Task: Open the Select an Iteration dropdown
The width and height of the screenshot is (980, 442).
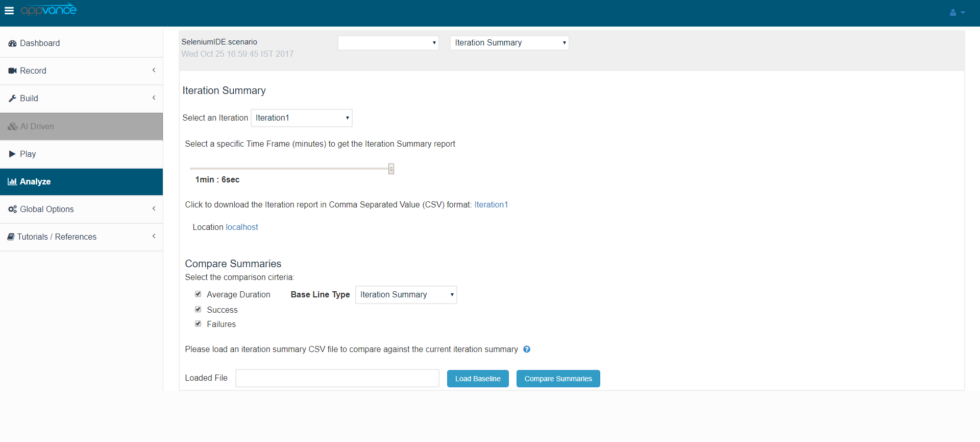Action: click(302, 118)
